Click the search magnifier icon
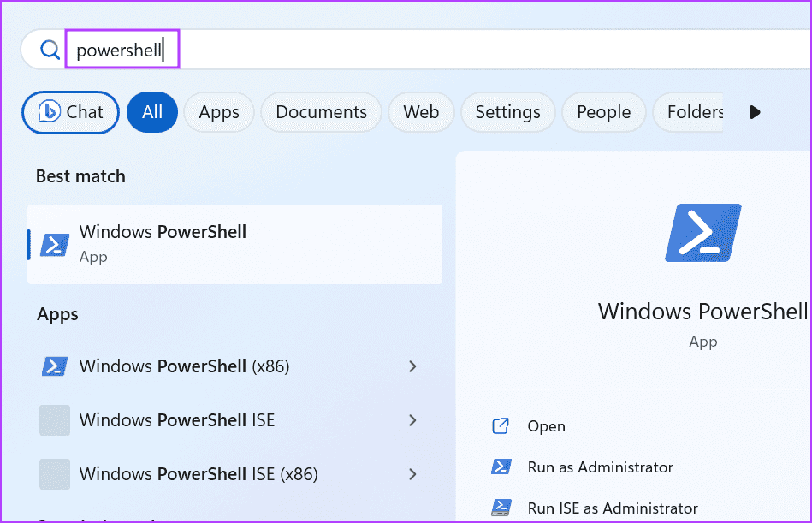 50,50
